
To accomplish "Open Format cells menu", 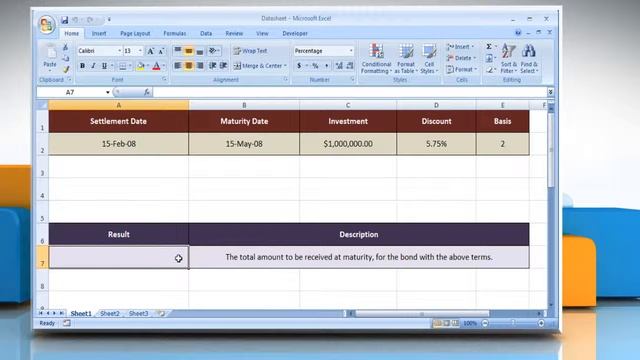I will point(462,69).
